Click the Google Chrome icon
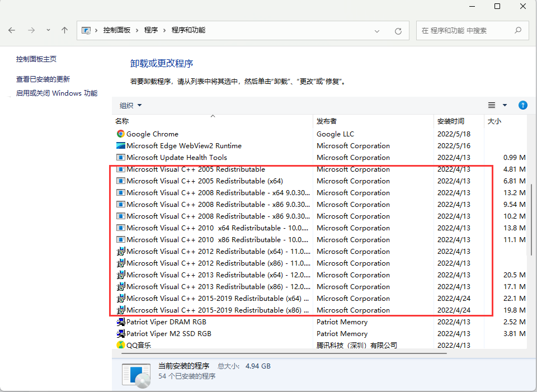The width and height of the screenshot is (537, 392). pyautogui.click(x=121, y=134)
